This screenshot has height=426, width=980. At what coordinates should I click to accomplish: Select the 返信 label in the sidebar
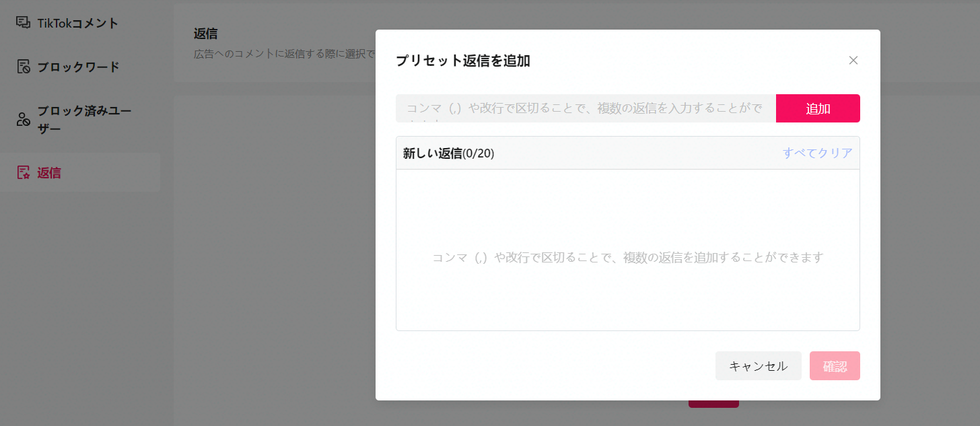click(x=49, y=173)
